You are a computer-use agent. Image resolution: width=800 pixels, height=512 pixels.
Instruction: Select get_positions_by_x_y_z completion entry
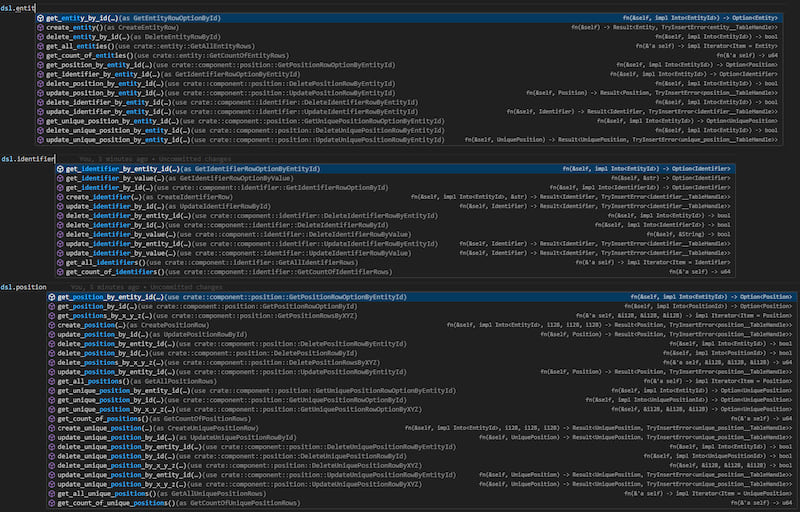[x=108, y=316]
